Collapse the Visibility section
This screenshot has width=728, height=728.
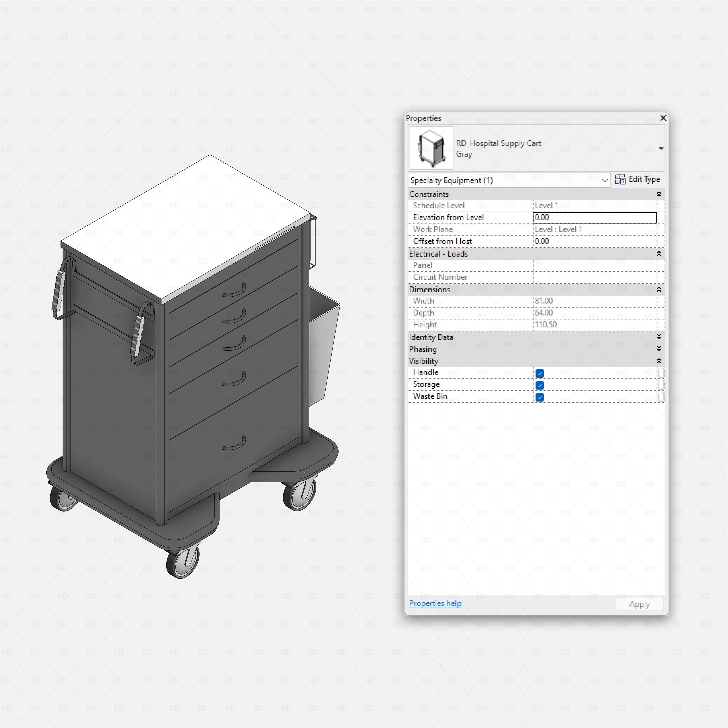(660, 361)
